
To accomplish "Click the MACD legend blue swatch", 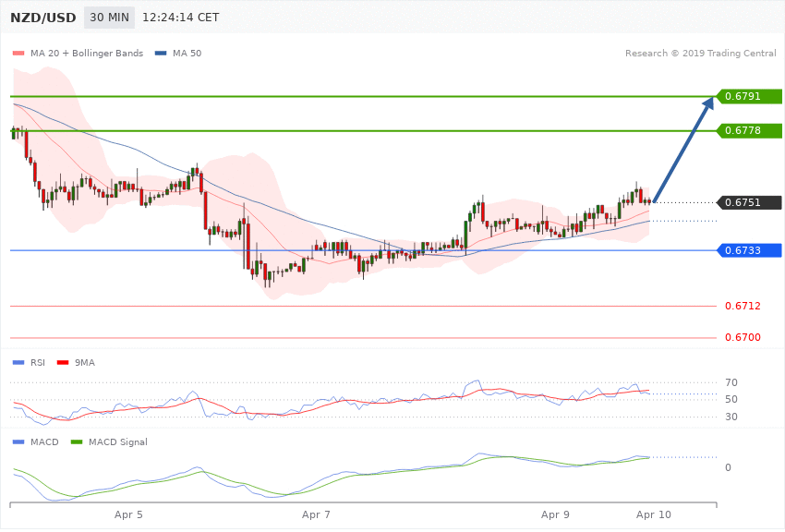I will point(18,441).
